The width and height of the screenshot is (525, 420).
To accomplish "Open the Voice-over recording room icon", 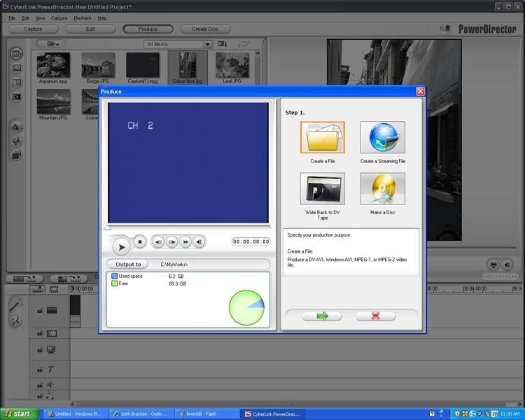I will (16, 141).
